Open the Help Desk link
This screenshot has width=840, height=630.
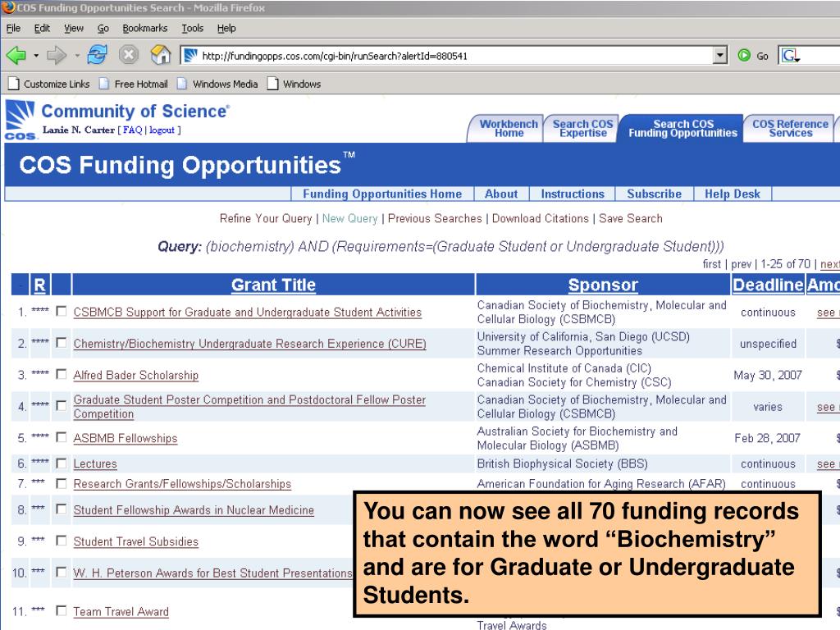click(x=733, y=194)
